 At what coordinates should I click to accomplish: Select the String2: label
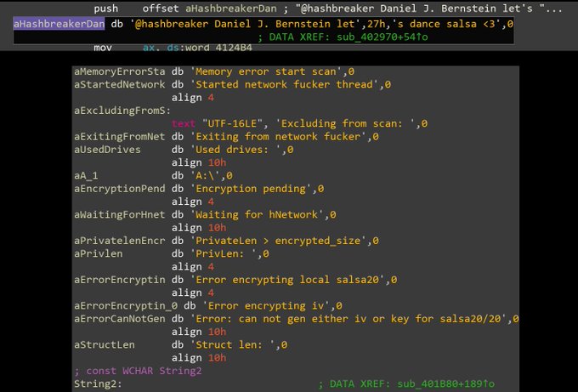(x=98, y=383)
